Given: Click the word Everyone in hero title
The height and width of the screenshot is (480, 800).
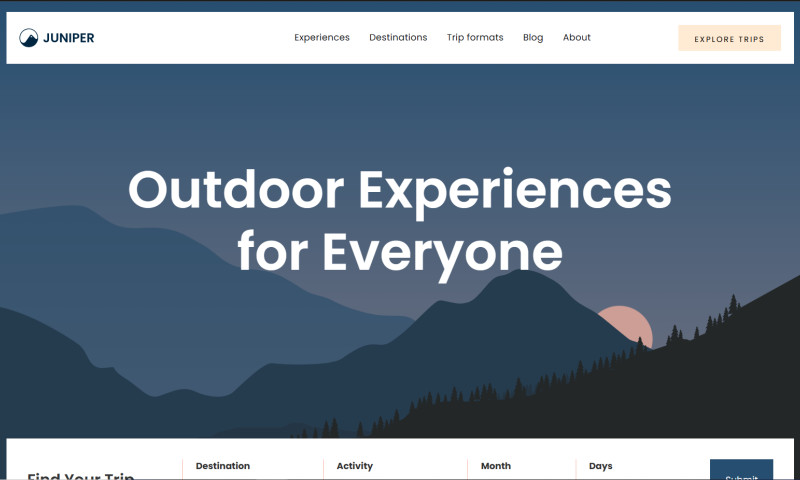Looking at the screenshot, I should (442, 252).
